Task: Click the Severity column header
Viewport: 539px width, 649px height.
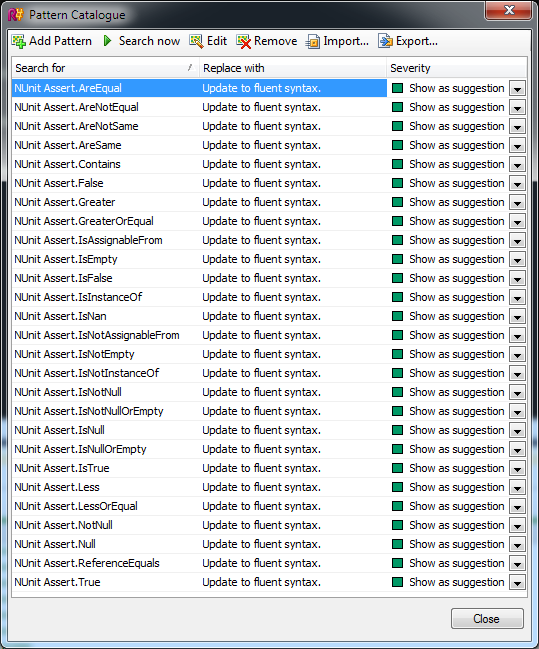Action: click(457, 68)
